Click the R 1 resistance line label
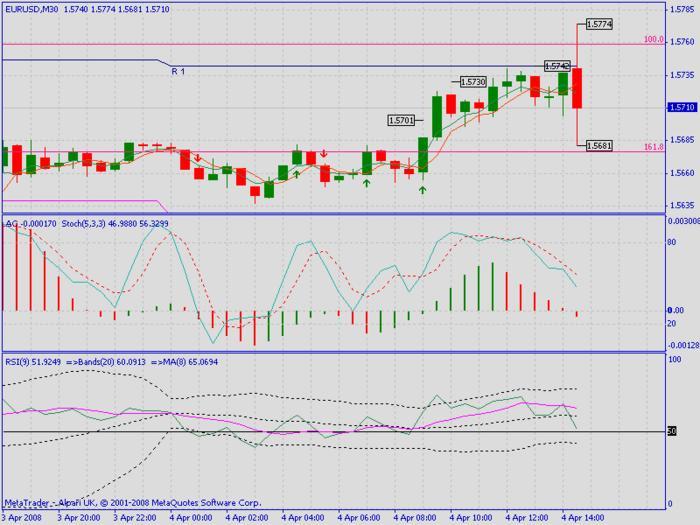 [x=178, y=72]
